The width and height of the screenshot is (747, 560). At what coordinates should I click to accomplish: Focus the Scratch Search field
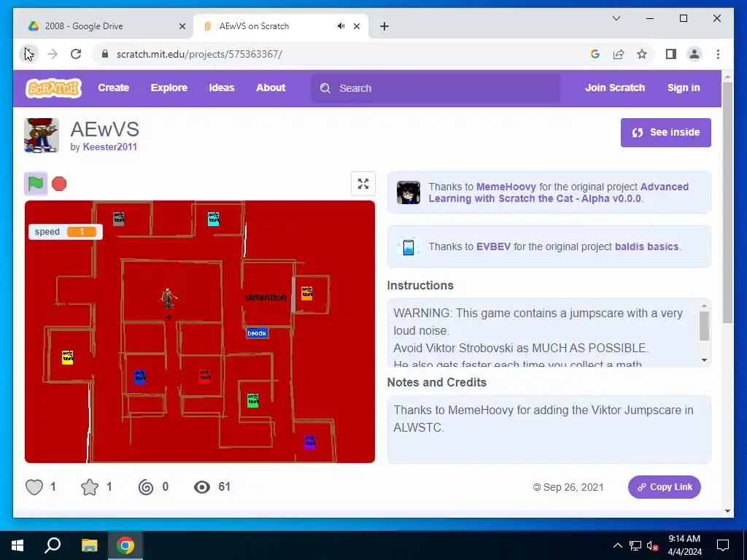tap(436, 88)
